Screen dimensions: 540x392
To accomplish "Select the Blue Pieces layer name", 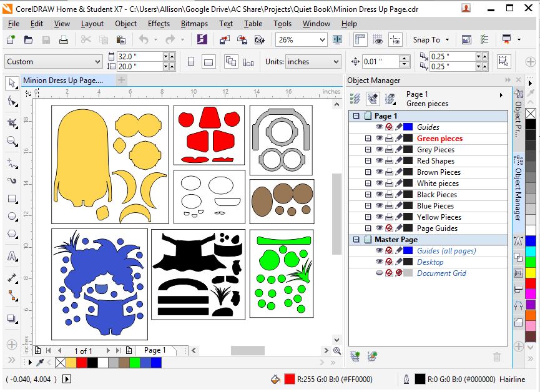I will click(435, 205).
